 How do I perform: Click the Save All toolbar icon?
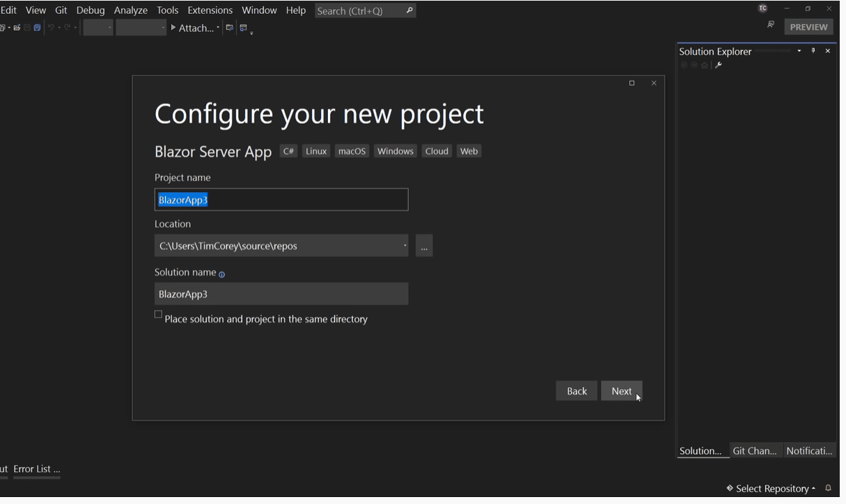pyautogui.click(x=37, y=28)
